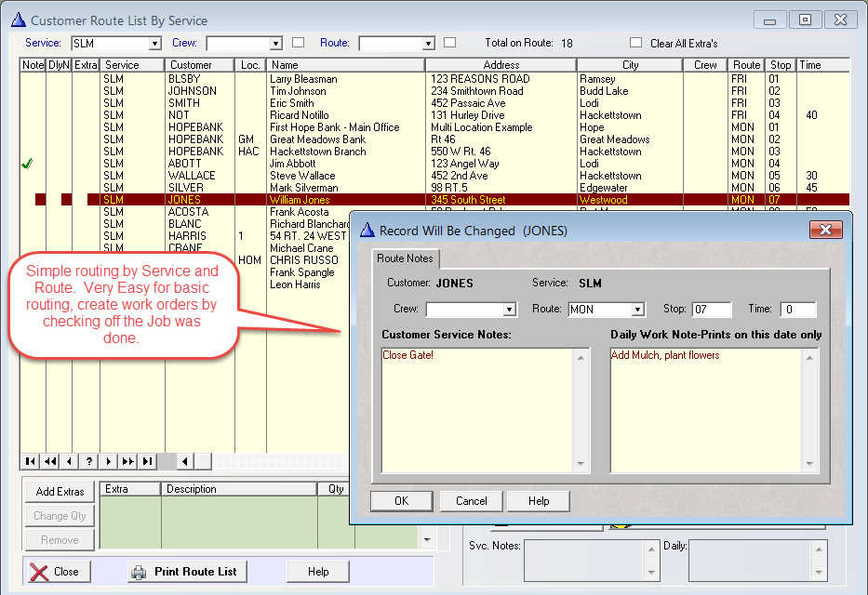Select the Route Notes tab
The image size is (868, 595).
tap(406, 258)
